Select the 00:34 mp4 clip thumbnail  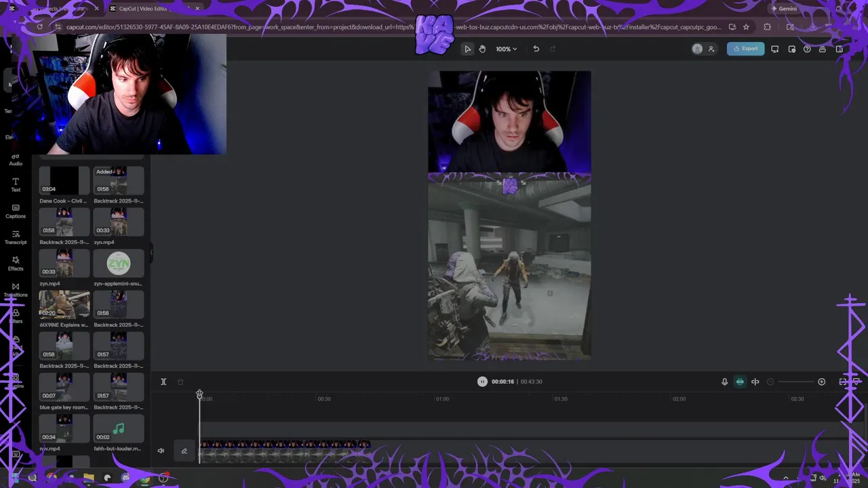tap(64, 429)
